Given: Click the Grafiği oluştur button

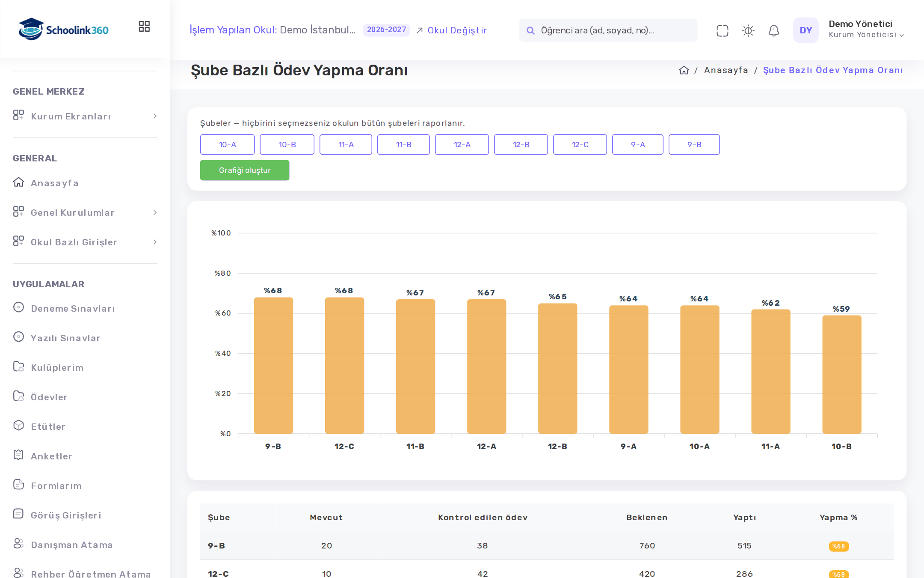Looking at the screenshot, I should [245, 170].
